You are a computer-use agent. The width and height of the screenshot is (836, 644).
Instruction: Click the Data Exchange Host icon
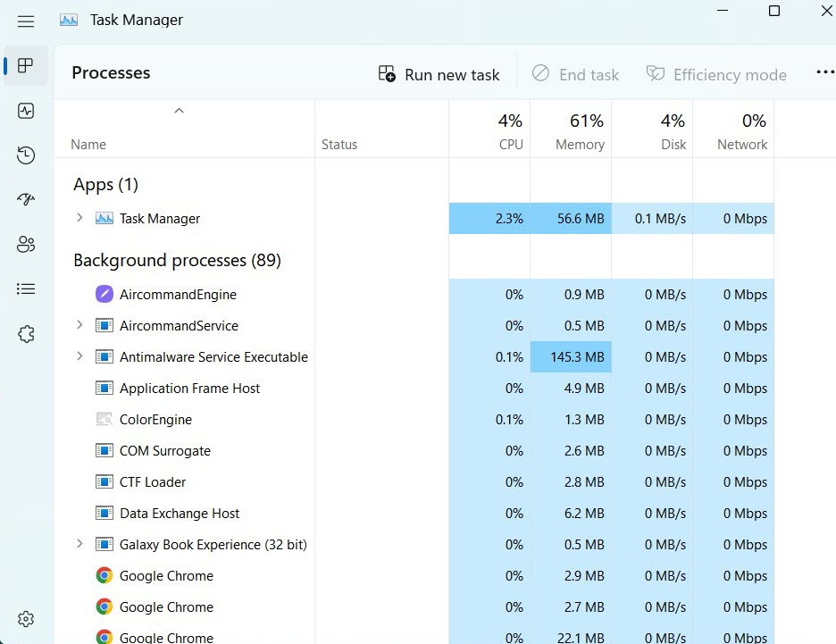click(x=104, y=514)
